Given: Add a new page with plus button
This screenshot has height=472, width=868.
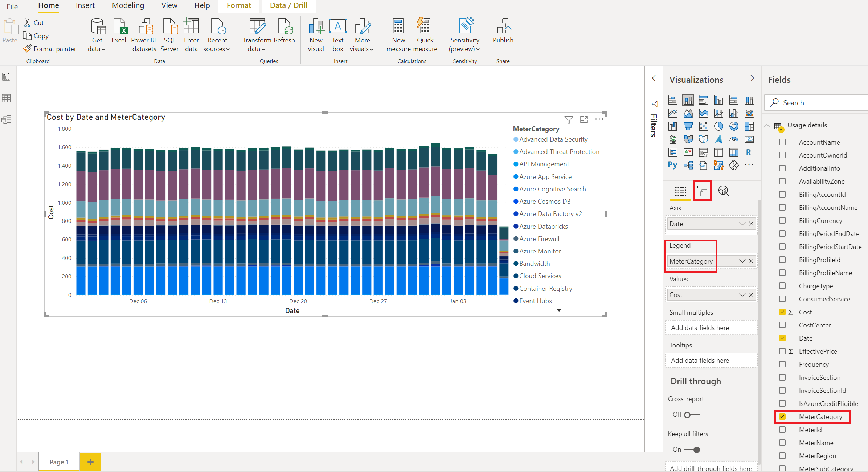Looking at the screenshot, I should point(90,462).
